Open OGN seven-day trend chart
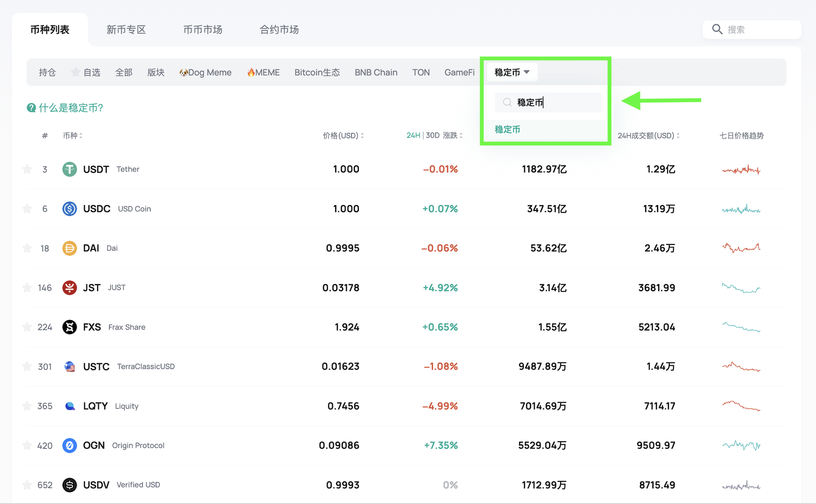 coord(741,445)
